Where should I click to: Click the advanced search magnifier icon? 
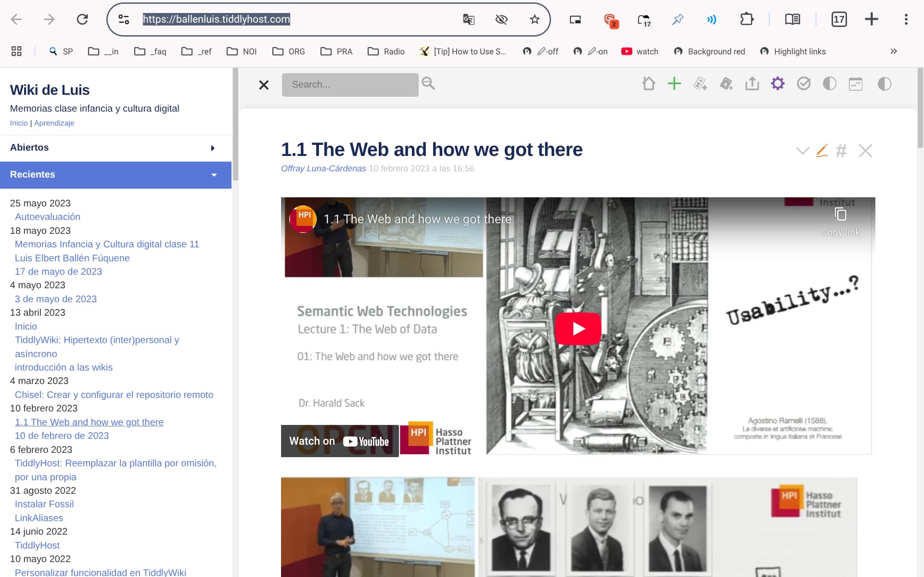pyautogui.click(x=428, y=84)
